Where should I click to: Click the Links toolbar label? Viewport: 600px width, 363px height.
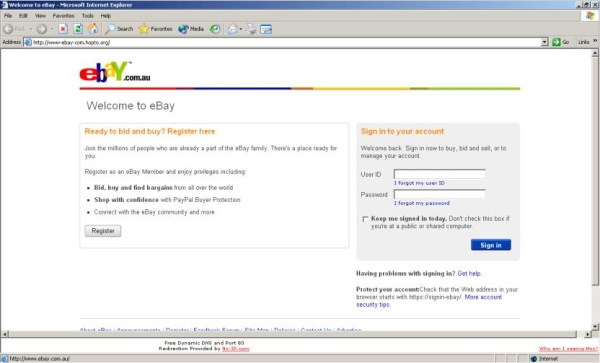click(584, 42)
